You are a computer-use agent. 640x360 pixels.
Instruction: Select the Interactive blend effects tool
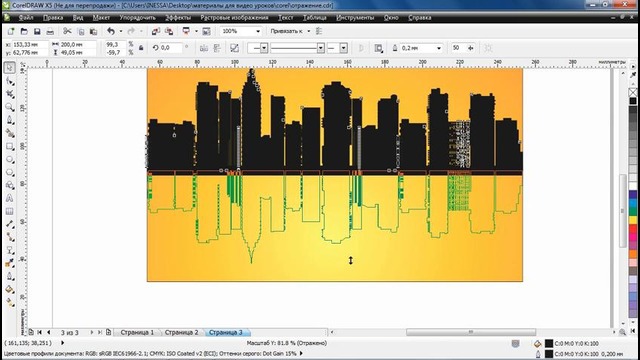(x=10, y=250)
